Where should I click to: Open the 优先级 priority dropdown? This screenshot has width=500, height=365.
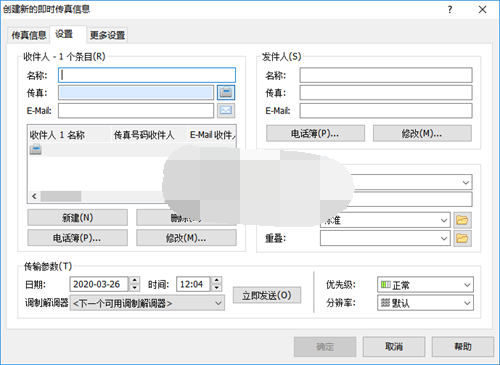[x=425, y=285]
